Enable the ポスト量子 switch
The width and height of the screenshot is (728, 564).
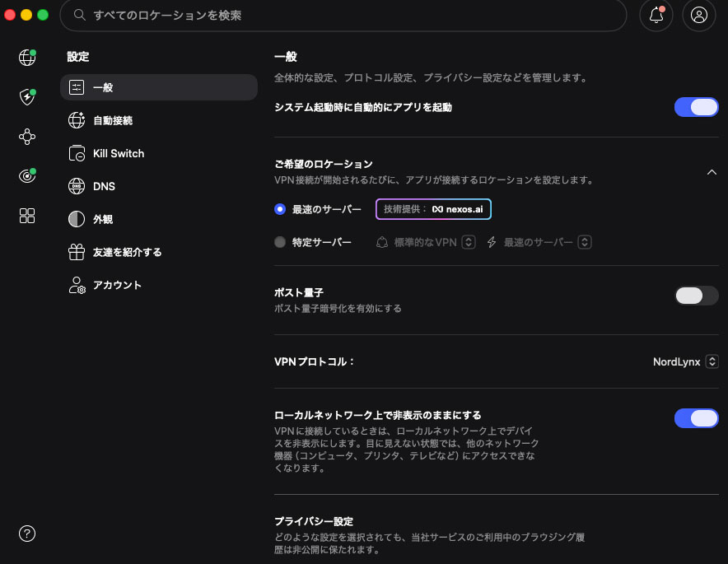pos(696,296)
